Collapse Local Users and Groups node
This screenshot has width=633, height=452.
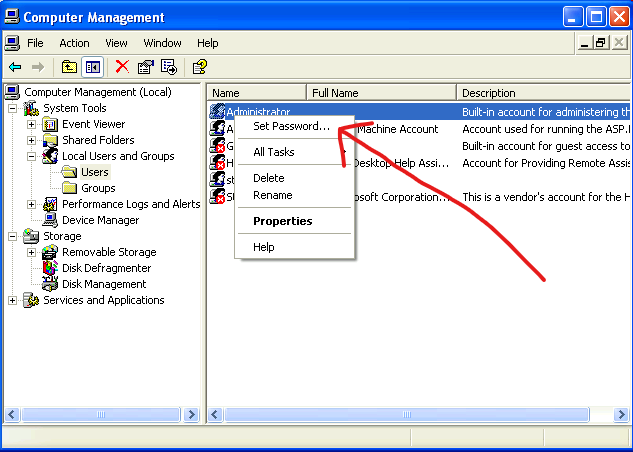coord(31,156)
